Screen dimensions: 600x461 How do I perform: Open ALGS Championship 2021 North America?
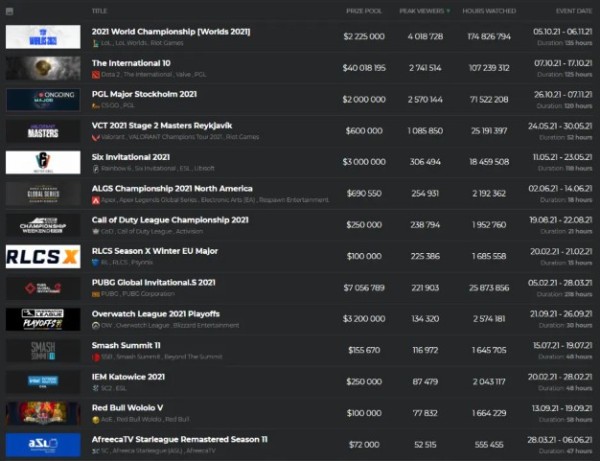click(x=172, y=189)
